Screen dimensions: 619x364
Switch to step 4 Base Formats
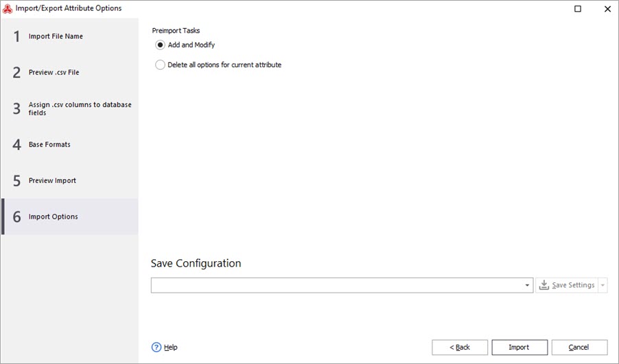pyautogui.click(x=70, y=145)
